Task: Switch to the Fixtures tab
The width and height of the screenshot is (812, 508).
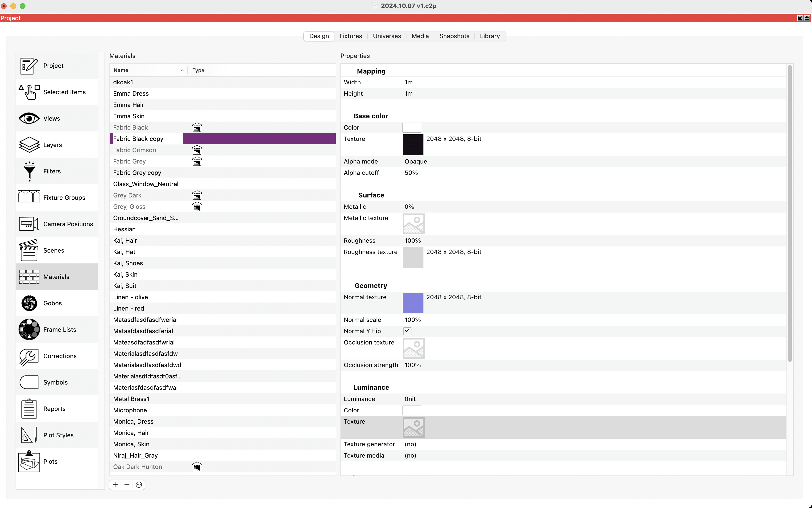Action: coord(351,36)
